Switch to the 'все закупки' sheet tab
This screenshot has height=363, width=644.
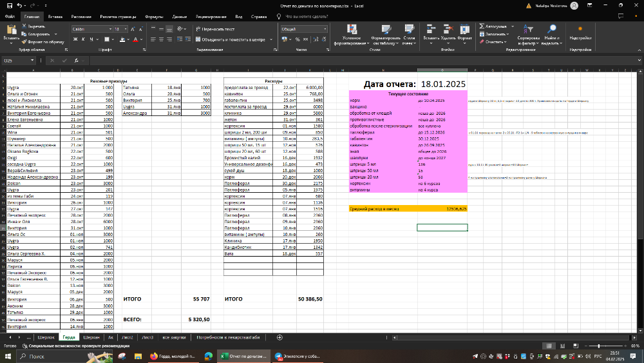[x=175, y=337]
